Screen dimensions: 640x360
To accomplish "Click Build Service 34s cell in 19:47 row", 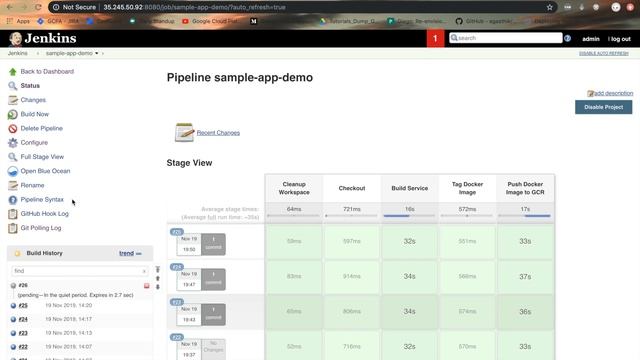I will [x=409, y=276].
